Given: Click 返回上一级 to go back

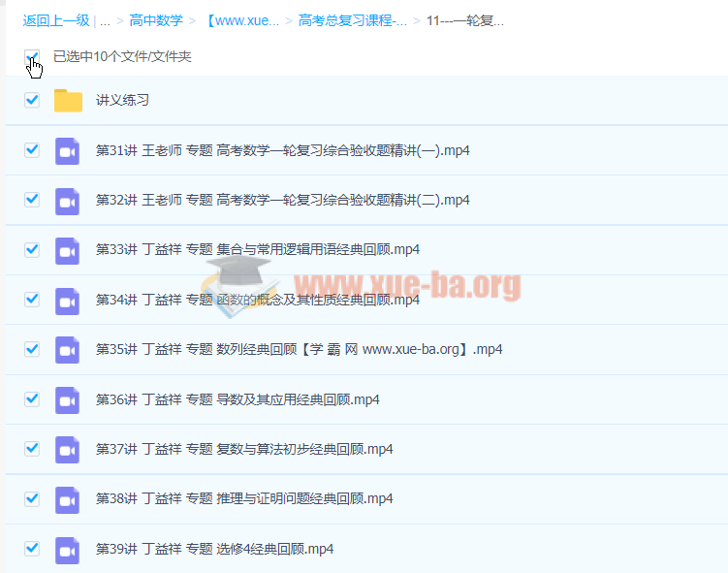Looking at the screenshot, I should pyautogui.click(x=56, y=20).
